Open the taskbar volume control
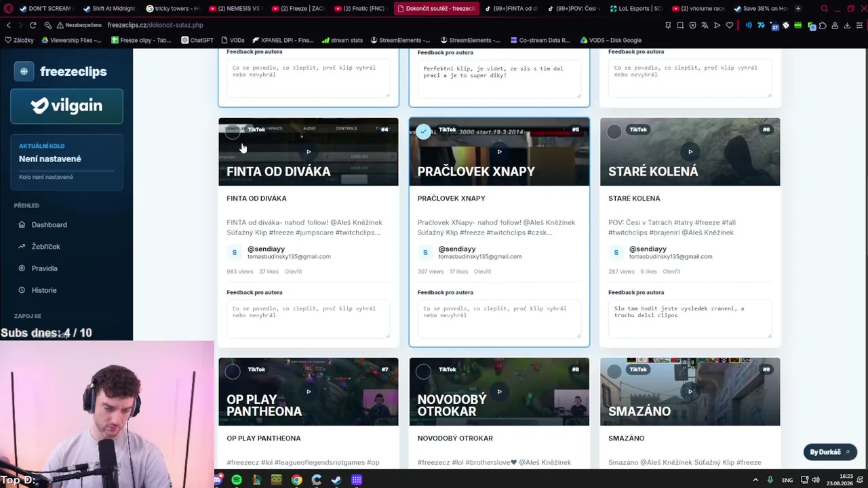 tap(816, 480)
